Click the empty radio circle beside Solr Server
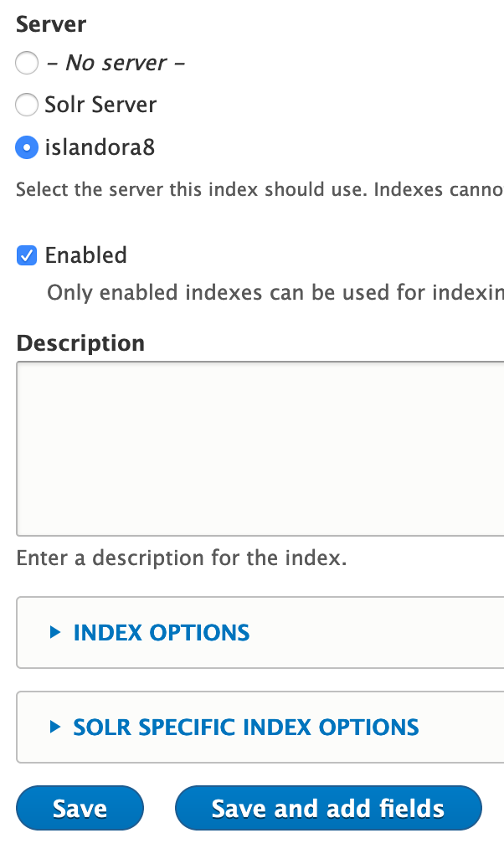The height and width of the screenshot is (864, 504). pyautogui.click(x=26, y=105)
